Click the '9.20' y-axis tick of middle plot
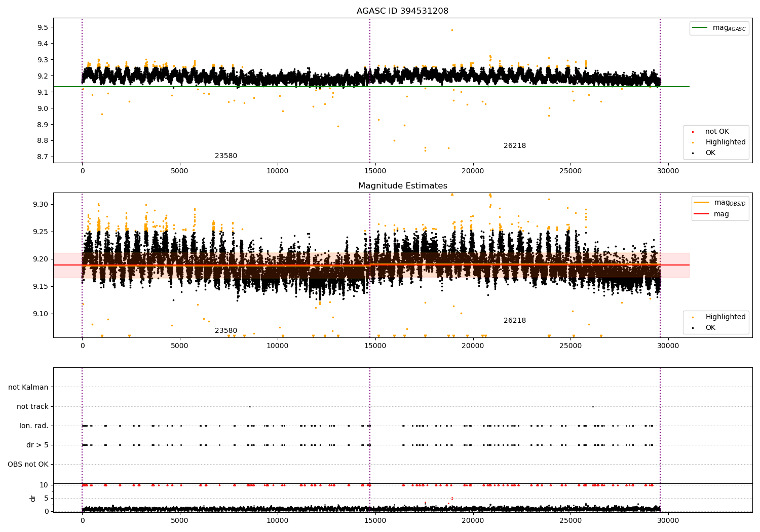Image resolution: width=760 pixels, height=532 pixels. (41, 259)
